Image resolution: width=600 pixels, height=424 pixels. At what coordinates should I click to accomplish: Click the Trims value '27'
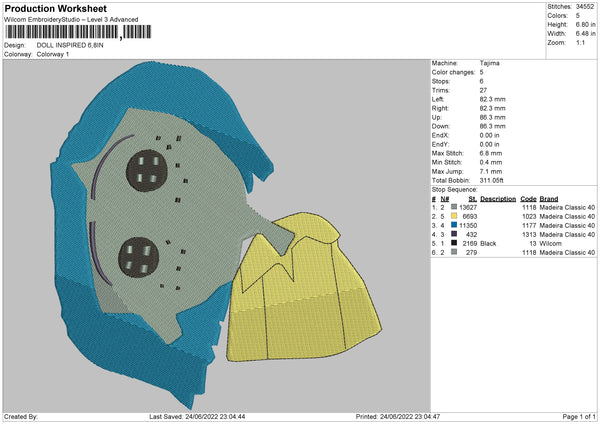(483, 90)
